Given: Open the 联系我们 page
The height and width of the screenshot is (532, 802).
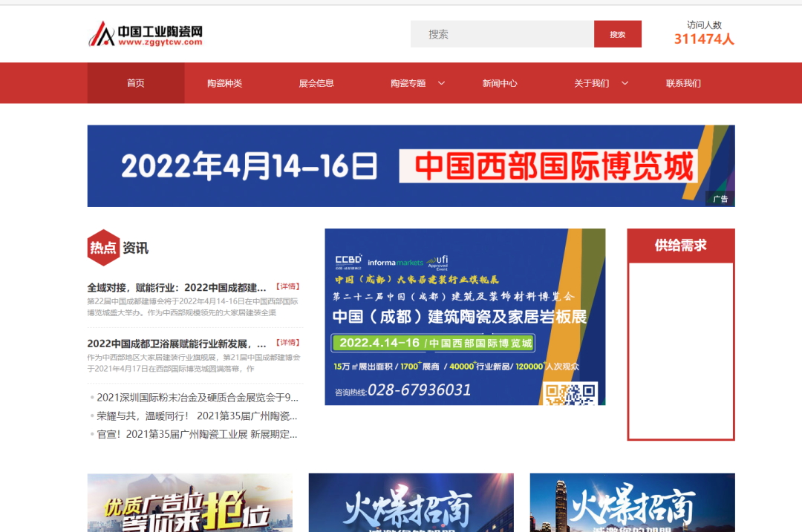Looking at the screenshot, I should pos(682,83).
